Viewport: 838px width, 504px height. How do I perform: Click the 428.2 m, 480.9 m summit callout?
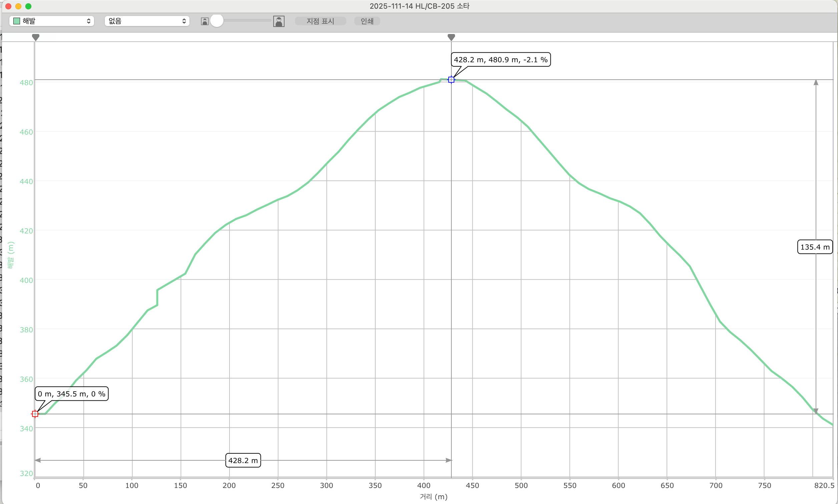pos(500,60)
